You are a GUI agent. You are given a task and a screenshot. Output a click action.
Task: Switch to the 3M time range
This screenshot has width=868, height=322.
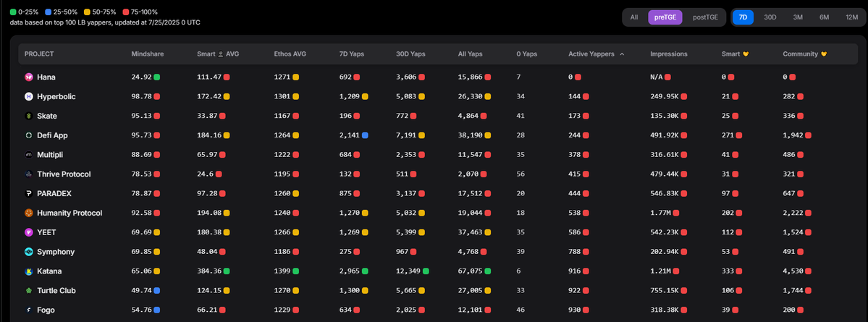pyautogui.click(x=798, y=17)
